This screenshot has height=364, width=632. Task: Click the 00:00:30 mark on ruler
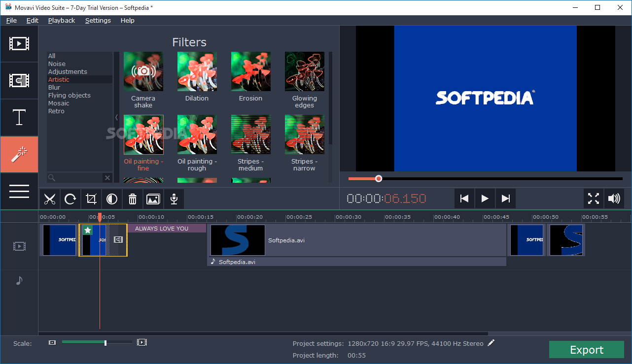coord(348,217)
